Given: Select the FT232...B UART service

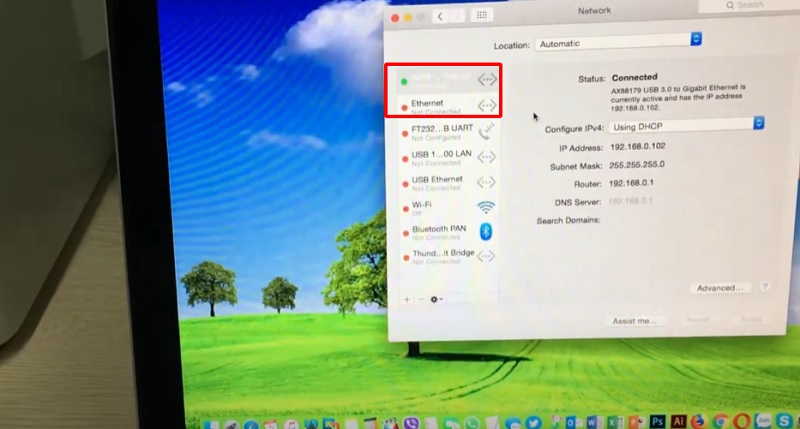Looking at the screenshot, I should click(x=447, y=132).
